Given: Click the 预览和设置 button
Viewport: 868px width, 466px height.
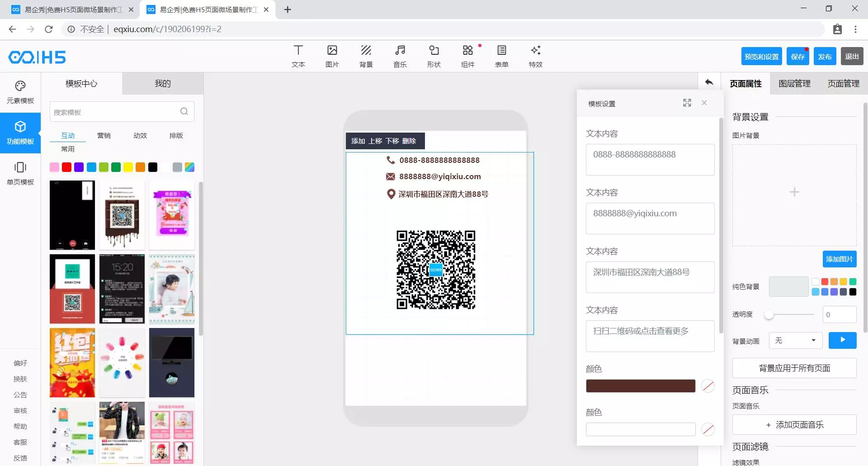Looking at the screenshot, I should point(762,57).
